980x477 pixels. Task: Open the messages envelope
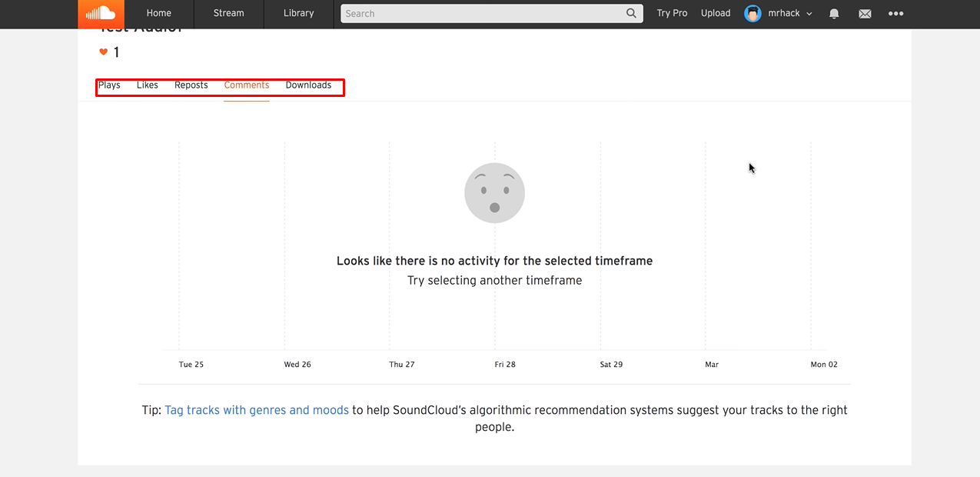[x=865, y=13]
